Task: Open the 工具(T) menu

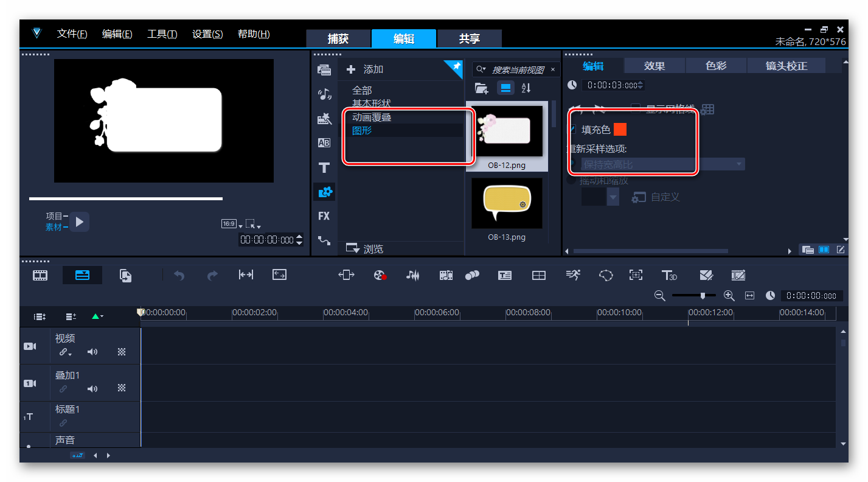Action: click(x=162, y=34)
